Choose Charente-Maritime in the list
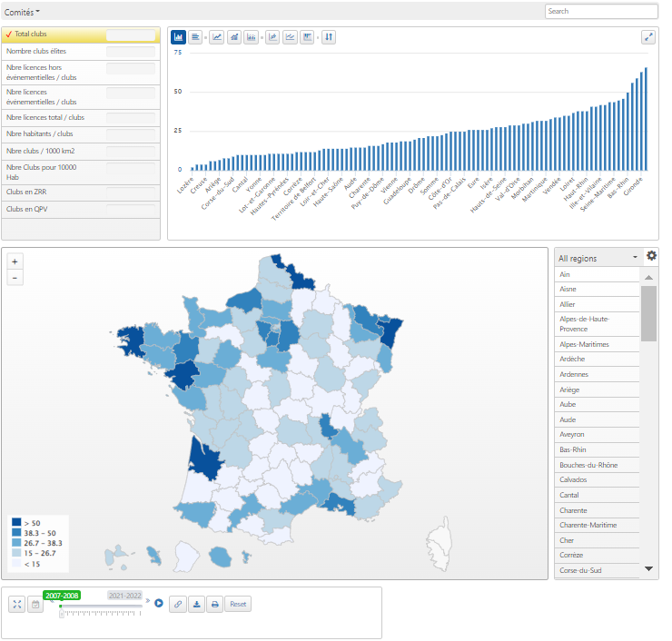672x641 pixels. (597, 526)
